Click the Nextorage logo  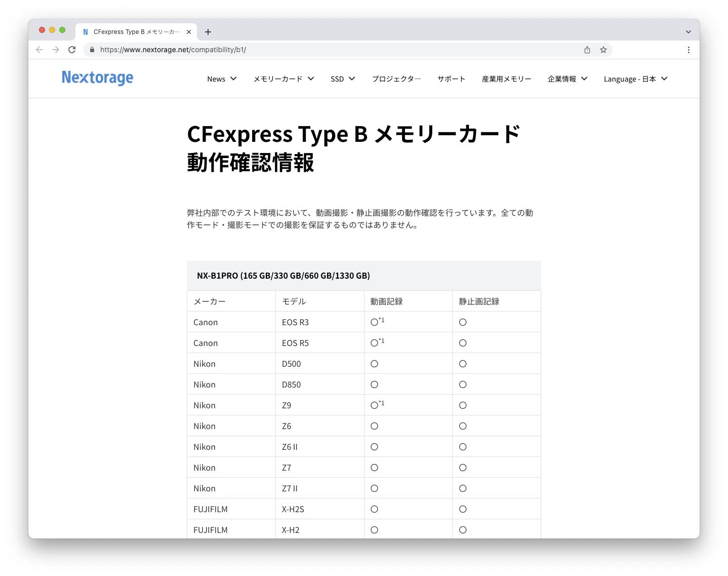pos(97,78)
